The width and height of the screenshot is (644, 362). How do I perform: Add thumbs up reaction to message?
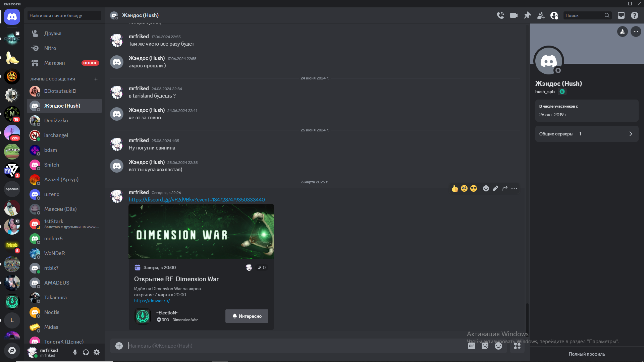point(455,188)
